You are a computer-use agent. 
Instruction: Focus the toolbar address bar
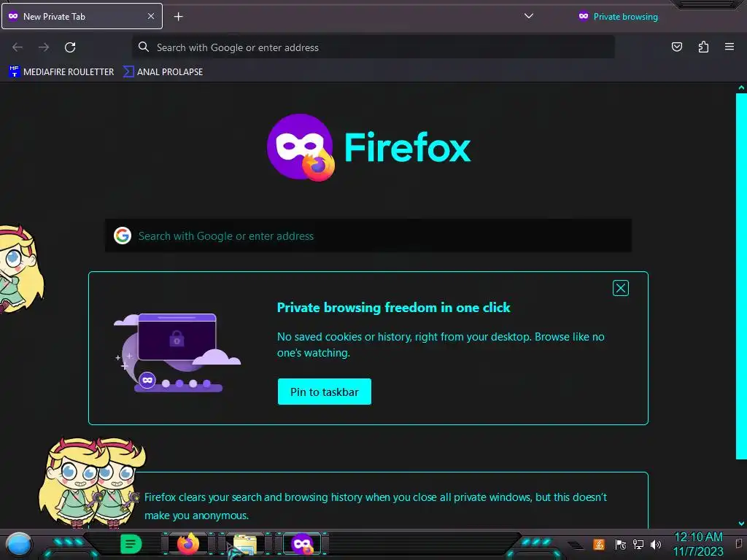coord(373,47)
